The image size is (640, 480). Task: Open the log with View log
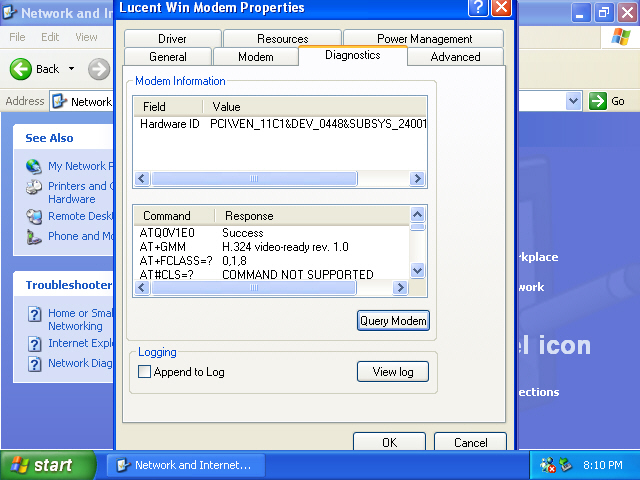393,371
